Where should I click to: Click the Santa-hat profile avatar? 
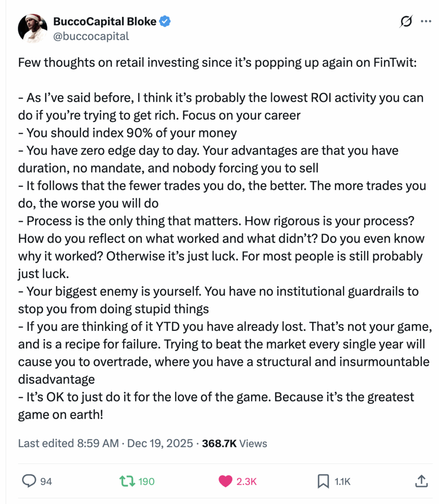click(33, 28)
